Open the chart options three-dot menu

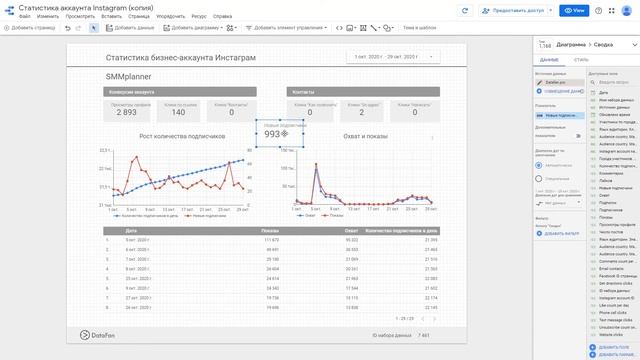coord(432,138)
